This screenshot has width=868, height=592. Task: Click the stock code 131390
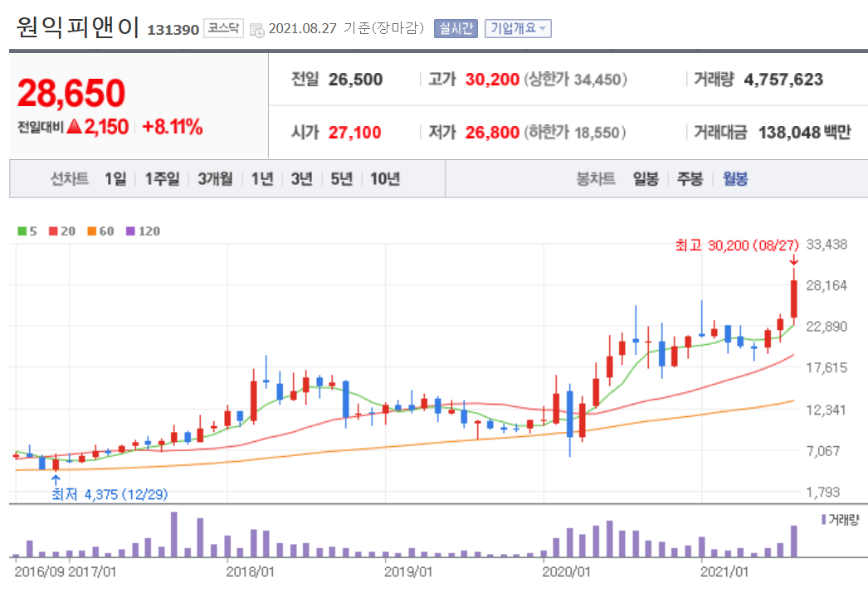173,30
